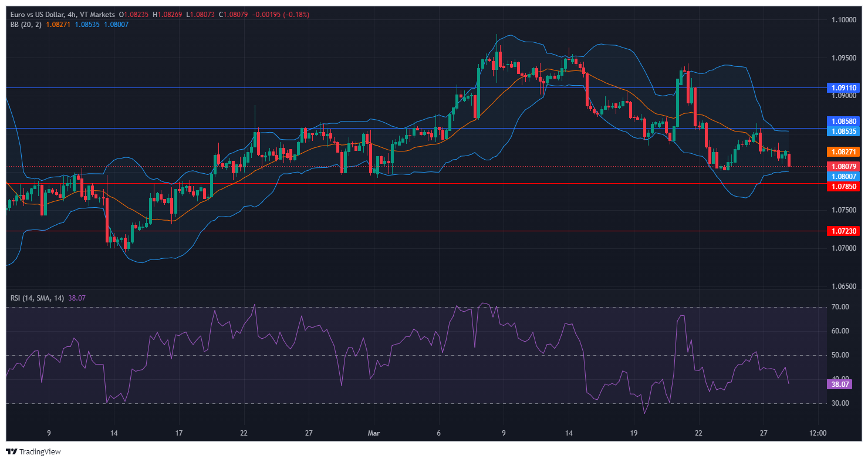
Task: Click the blue 1.09110 price label
Action: coord(843,87)
